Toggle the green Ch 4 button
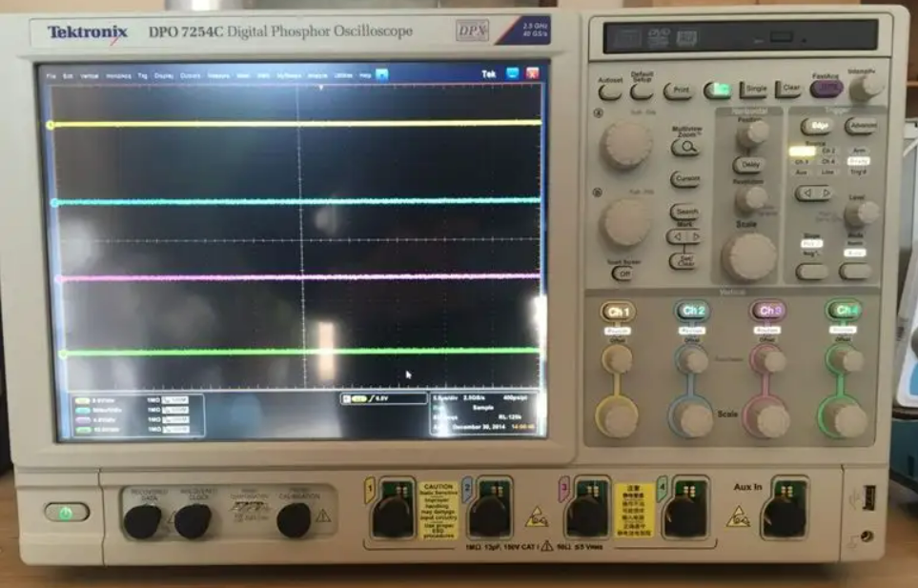The image size is (918, 588). (x=844, y=310)
